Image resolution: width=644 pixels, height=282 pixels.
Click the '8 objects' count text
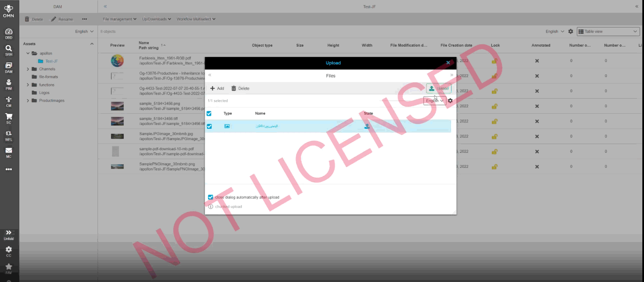pos(108,31)
